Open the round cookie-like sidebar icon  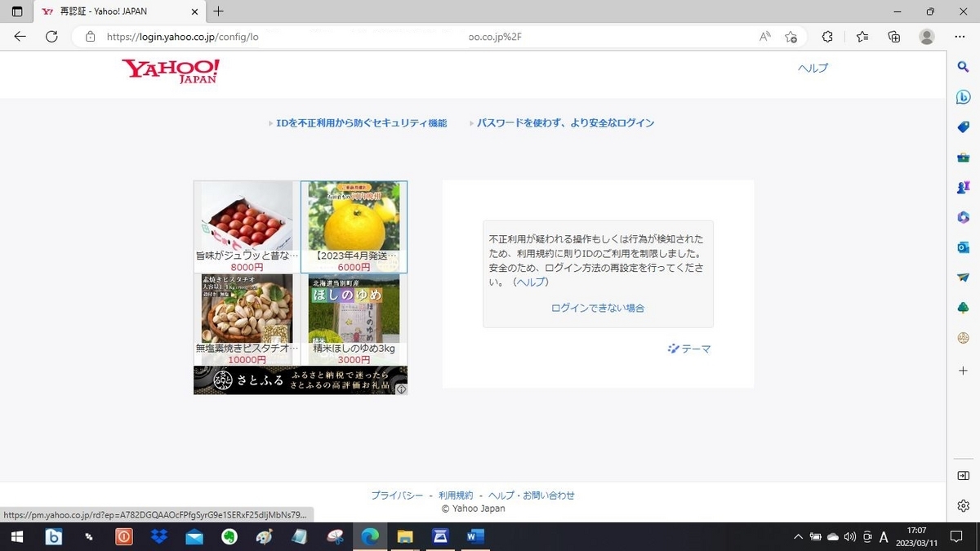(x=963, y=338)
